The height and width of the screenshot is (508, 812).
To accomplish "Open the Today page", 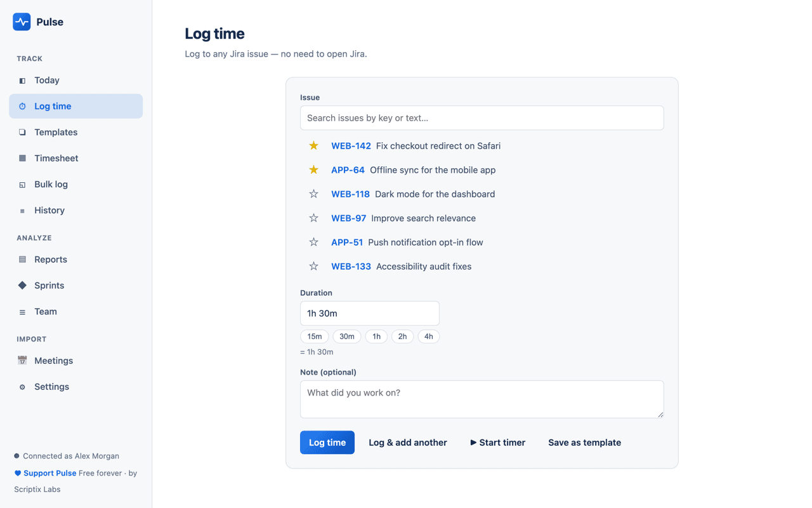I will pyautogui.click(x=75, y=81).
